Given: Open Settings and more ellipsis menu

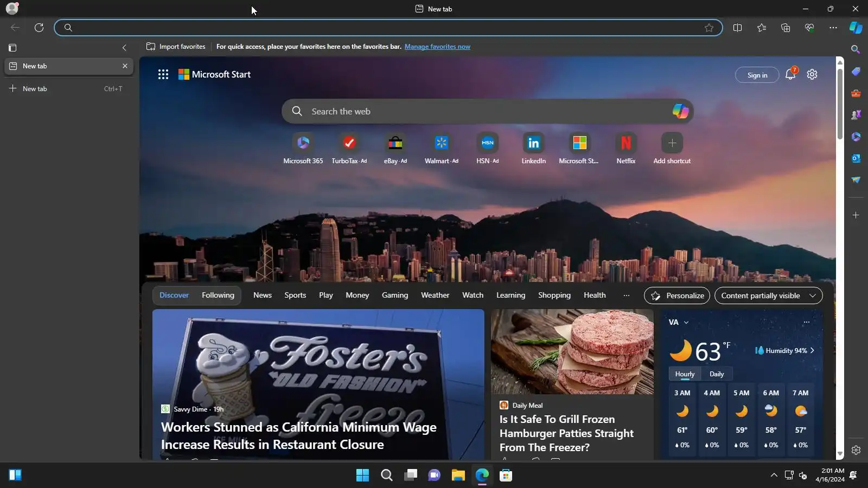Looking at the screenshot, I should tap(833, 28).
